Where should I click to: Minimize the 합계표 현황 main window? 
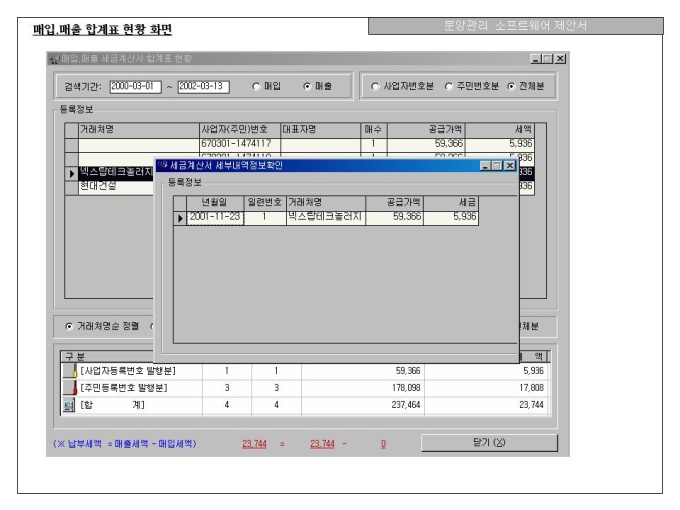tap(536, 59)
